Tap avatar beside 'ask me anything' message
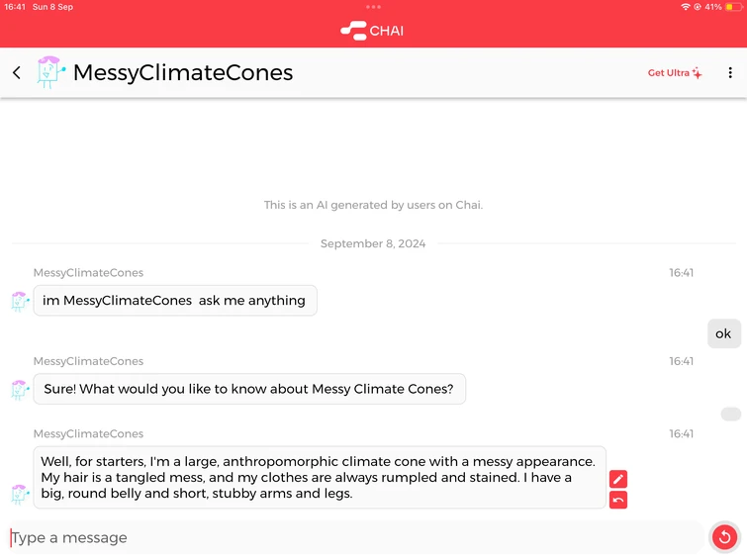Image resolution: width=747 pixels, height=560 pixels. pos(20,301)
